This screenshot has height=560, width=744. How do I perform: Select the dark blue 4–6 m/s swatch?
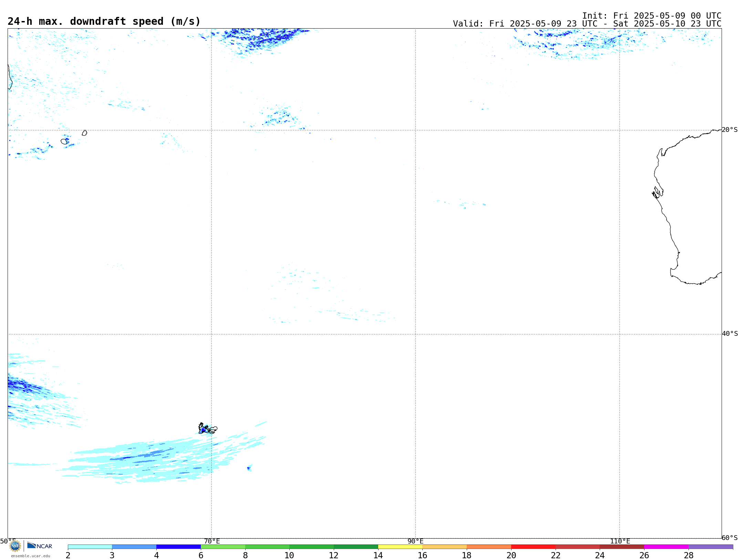pos(178,547)
